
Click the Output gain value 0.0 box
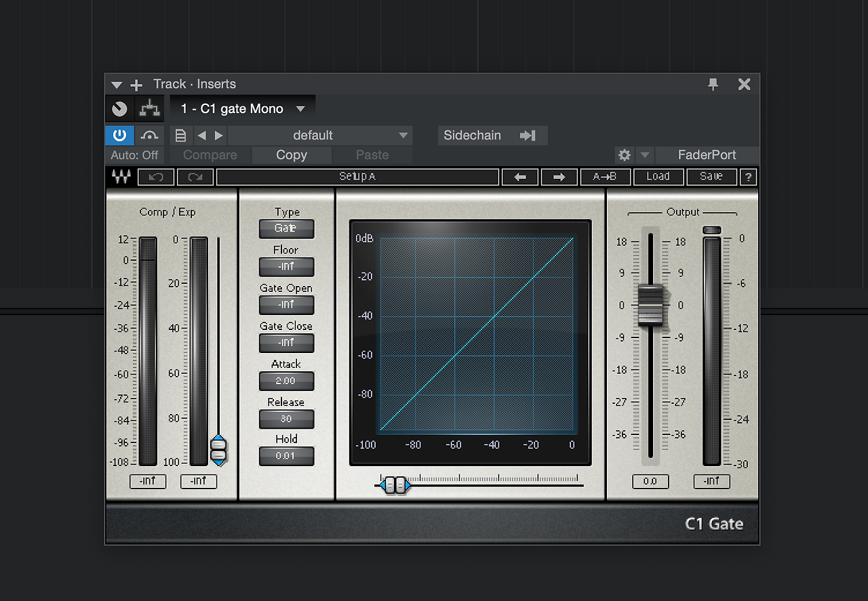point(650,482)
